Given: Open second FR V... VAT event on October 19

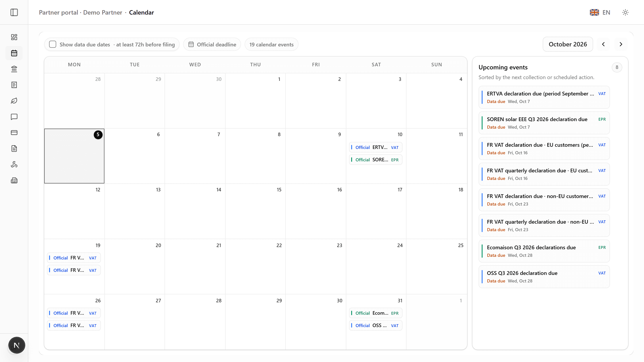Looking at the screenshot, I should tap(74, 270).
